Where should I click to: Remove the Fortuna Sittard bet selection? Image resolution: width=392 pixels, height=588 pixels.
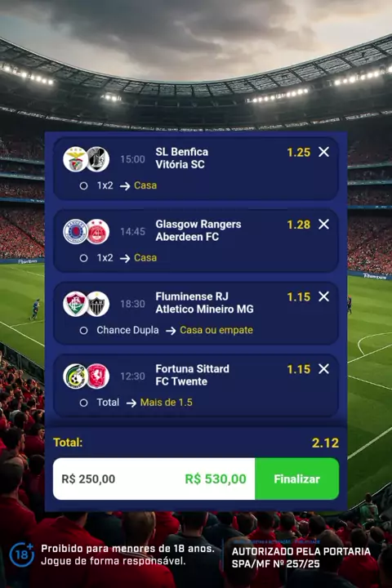pyautogui.click(x=323, y=369)
